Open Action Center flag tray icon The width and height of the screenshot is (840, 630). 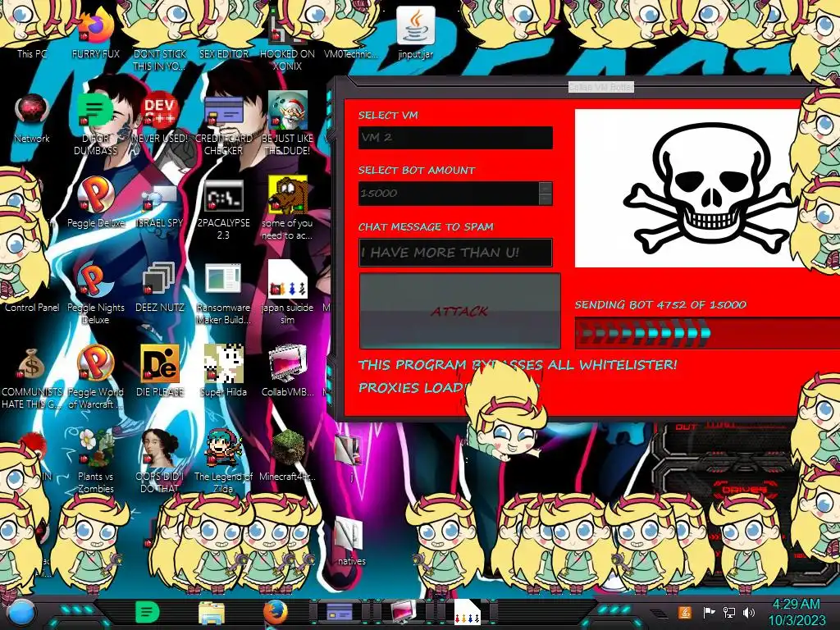709,612
